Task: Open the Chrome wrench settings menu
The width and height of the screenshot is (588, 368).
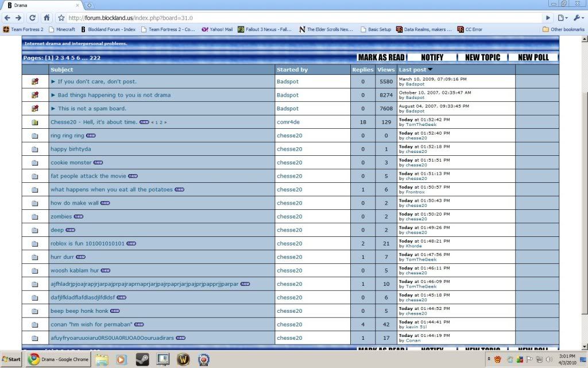Action: tap(579, 18)
